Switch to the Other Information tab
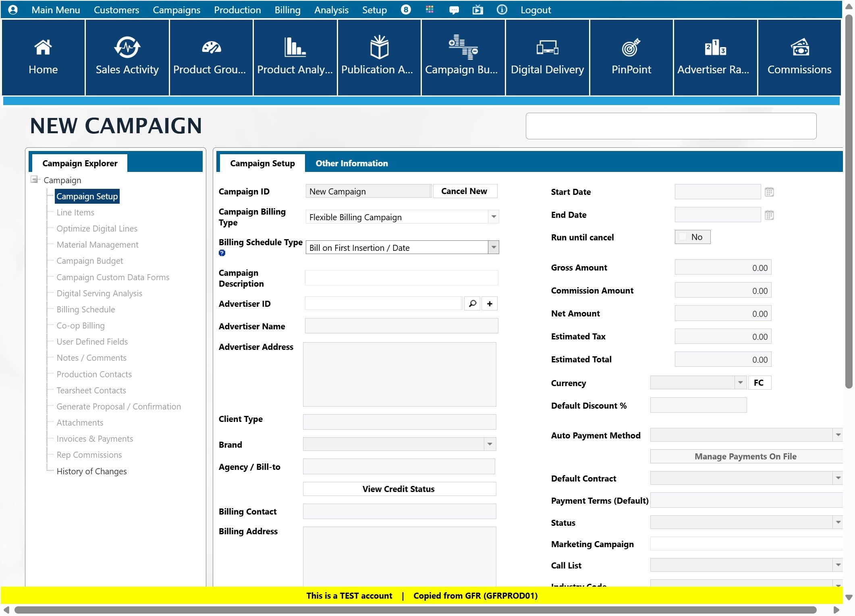 (351, 163)
